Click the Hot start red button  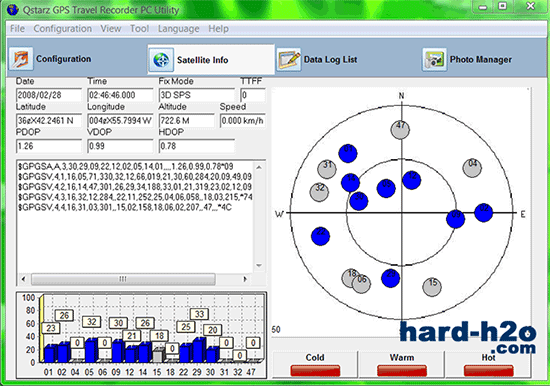[488, 371]
